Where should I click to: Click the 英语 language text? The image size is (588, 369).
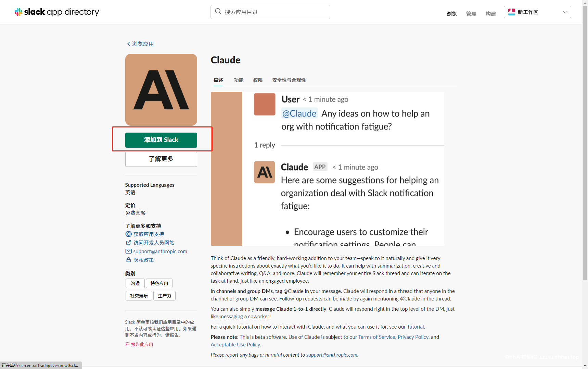[130, 193]
